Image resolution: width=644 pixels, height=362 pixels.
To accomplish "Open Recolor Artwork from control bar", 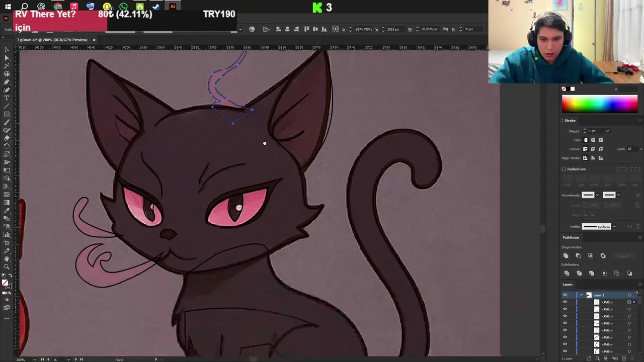I will point(252,29).
